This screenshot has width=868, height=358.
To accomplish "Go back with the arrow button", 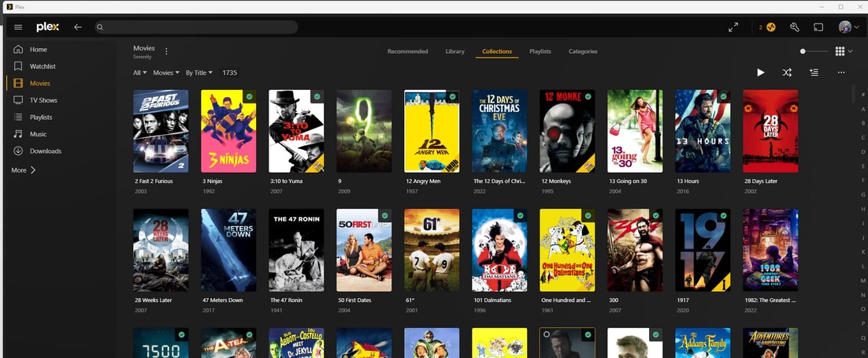I will 78,27.
